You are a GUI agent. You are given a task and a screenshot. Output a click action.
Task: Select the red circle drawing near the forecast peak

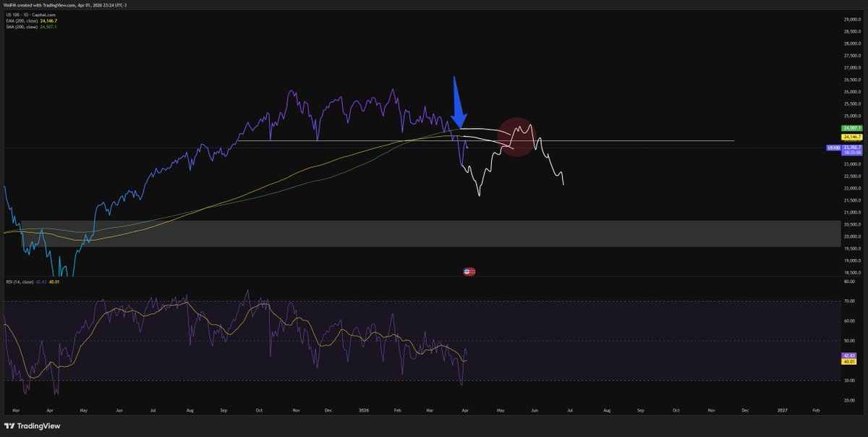coord(516,137)
